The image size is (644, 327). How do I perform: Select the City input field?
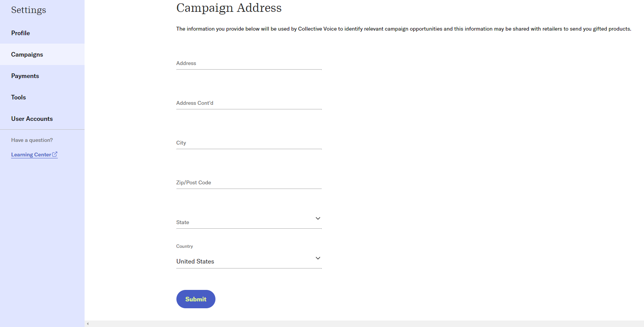pos(249,143)
